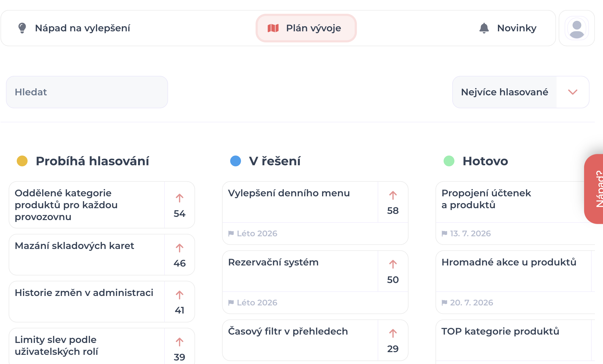Upvote 'Historie změn v administraci' arrow
Screen dimensions: 603x364
[179, 295]
